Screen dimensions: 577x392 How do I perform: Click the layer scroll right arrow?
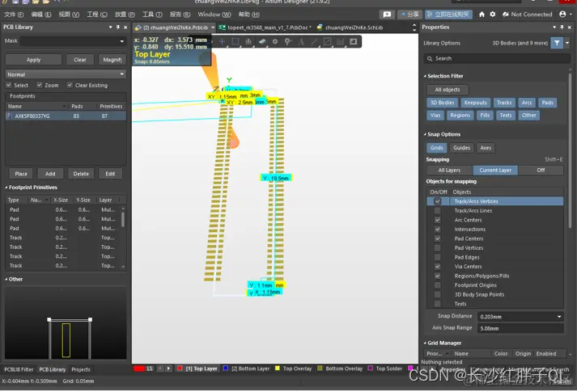(168, 368)
